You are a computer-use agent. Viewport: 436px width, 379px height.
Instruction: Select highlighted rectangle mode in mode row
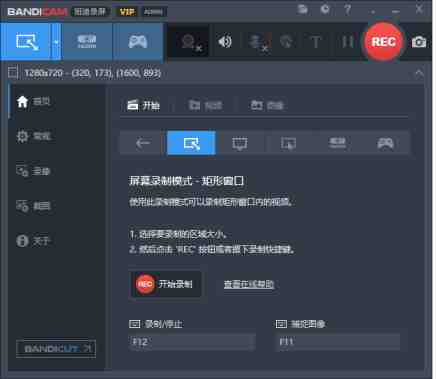pyautogui.click(x=191, y=143)
